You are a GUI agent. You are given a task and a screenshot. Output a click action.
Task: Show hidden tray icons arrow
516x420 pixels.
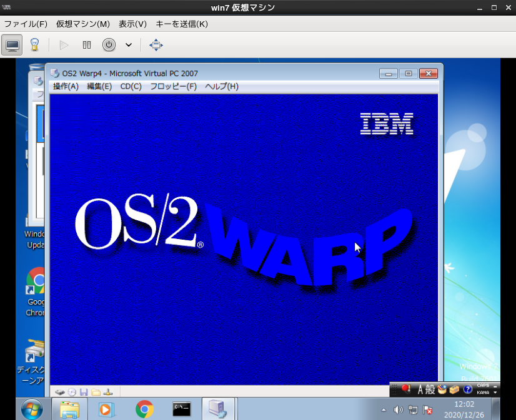(384, 410)
